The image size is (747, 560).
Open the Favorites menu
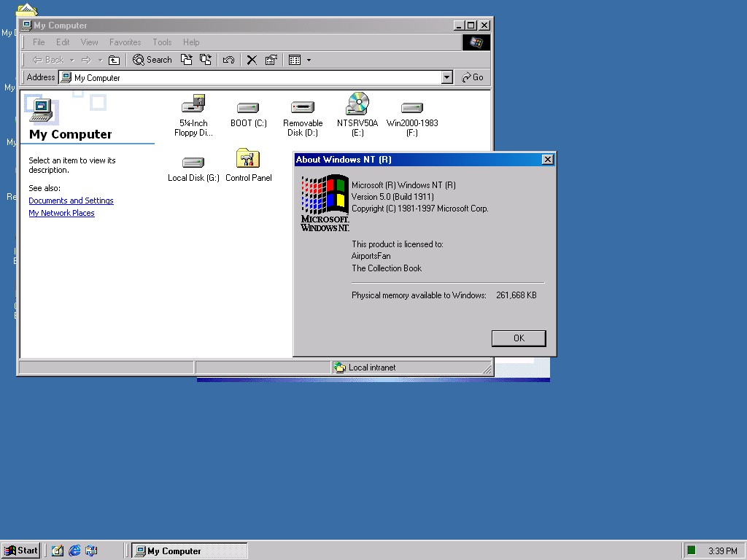coord(125,42)
